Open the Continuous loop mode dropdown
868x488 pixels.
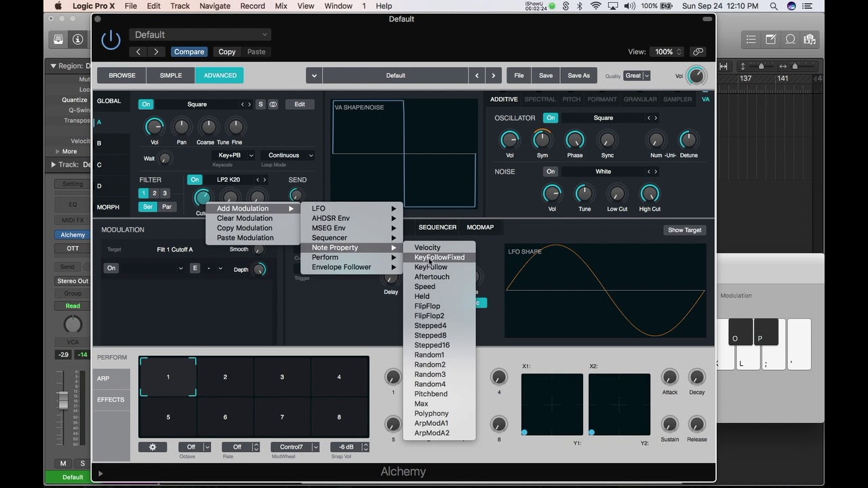(x=288, y=155)
